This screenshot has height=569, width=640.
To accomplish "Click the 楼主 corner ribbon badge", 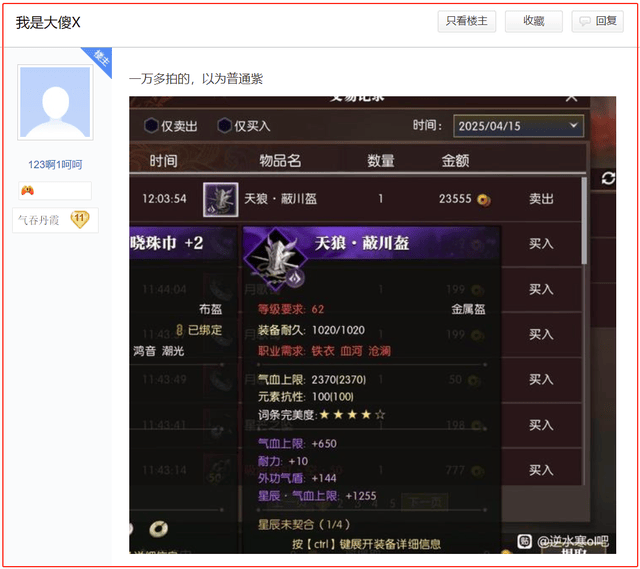I will [x=100, y=59].
